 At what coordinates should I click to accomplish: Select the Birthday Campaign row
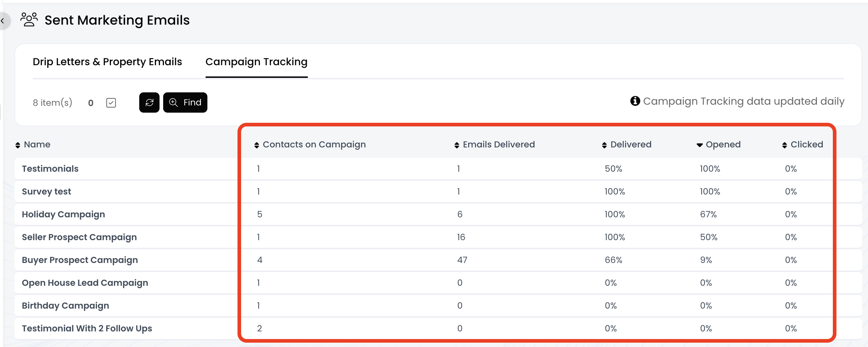click(x=65, y=306)
